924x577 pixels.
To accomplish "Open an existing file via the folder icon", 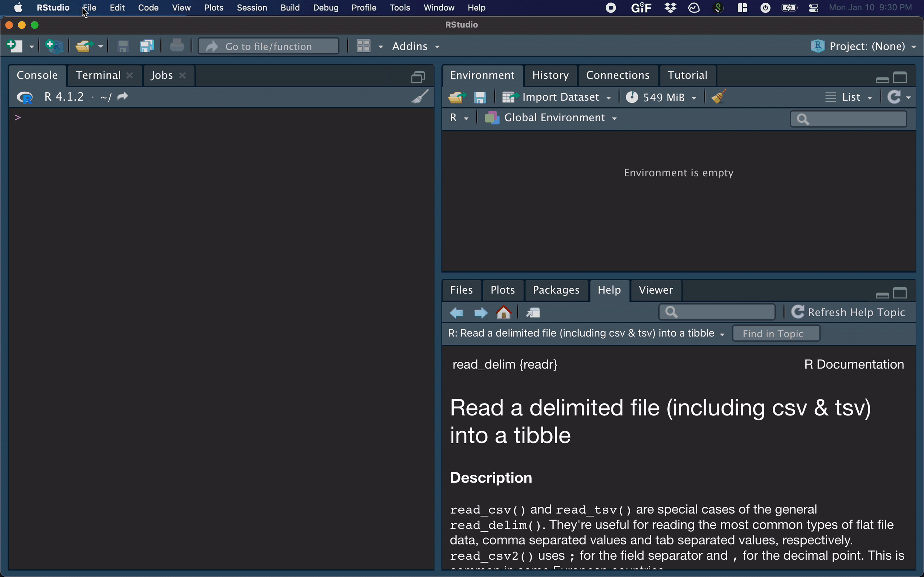I will pos(85,46).
